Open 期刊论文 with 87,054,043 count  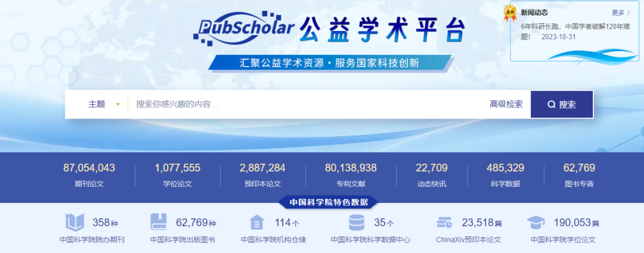[x=89, y=175]
